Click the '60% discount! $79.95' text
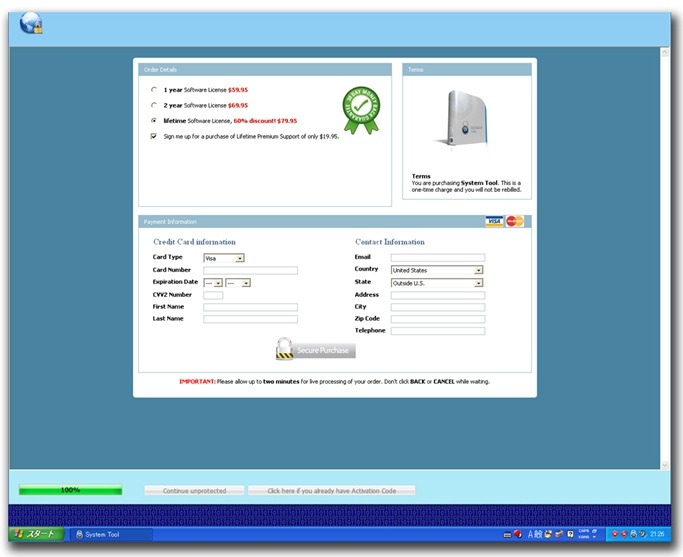This screenshot has height=557, width=683. point(265,121)
